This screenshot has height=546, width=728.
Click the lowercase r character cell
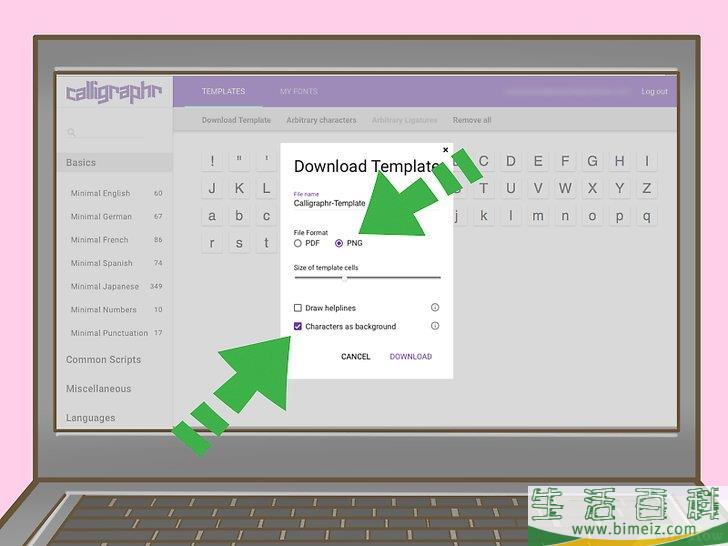tap(212, 243)
